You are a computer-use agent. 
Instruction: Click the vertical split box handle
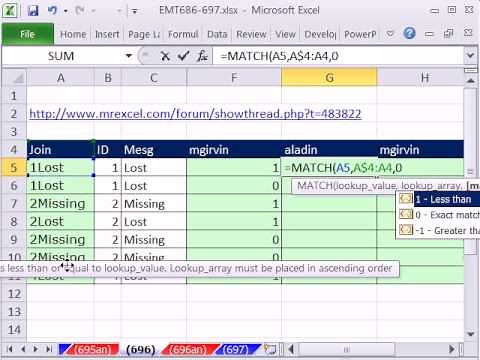click(x=470, y=70)
